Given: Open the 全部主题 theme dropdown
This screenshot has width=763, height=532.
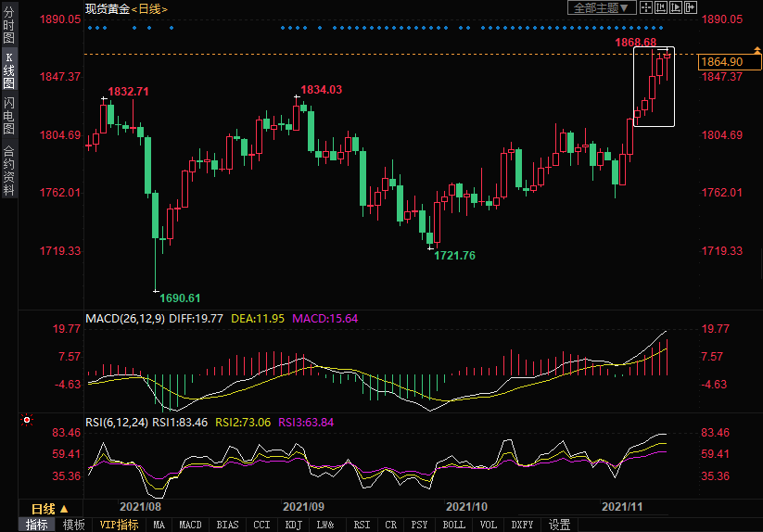Looking at the screenshot, I should [x=600, y=8].
